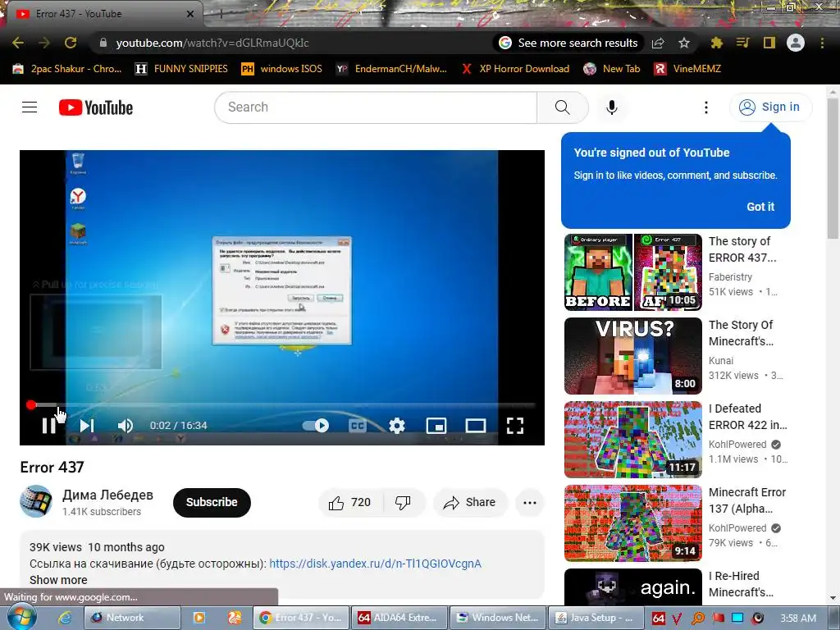Image resolution: width=840 pixels, height=630 pixels.
Task: Search with voice microphone icon
Action: [612, 107]
